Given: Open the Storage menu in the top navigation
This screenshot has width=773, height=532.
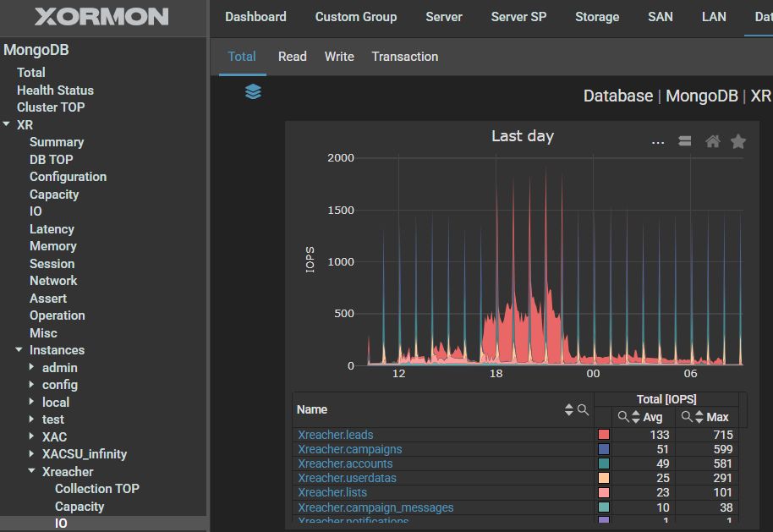Looking at the screenshot, I should pos(596,17).
